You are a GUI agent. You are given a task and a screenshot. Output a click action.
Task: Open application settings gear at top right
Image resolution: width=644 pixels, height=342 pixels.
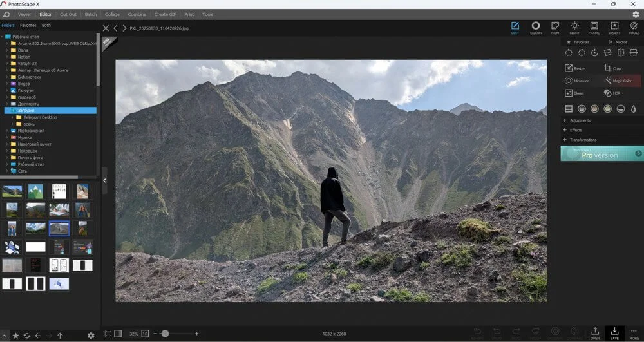tap(636, 14)
